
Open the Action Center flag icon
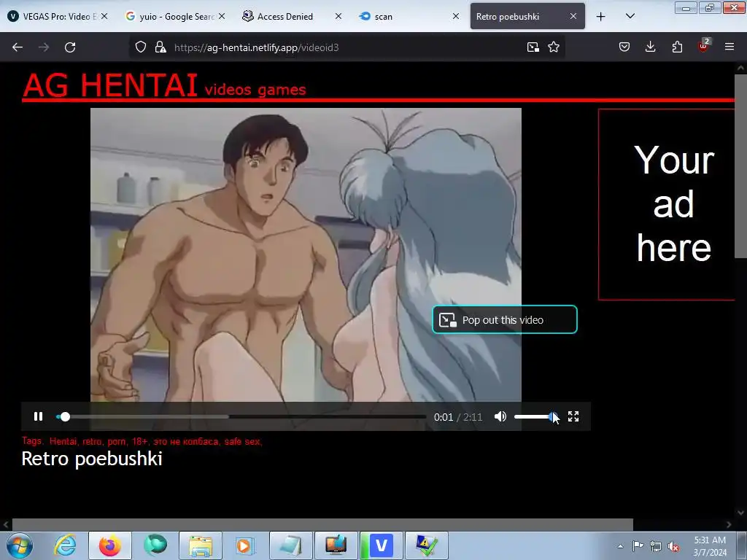(x=638, y=545)
